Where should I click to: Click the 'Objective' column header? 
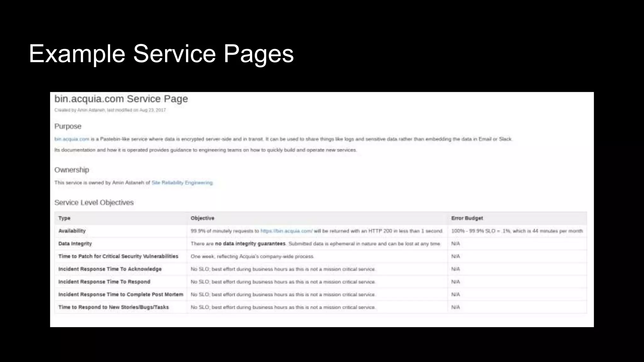click(203, 218)
